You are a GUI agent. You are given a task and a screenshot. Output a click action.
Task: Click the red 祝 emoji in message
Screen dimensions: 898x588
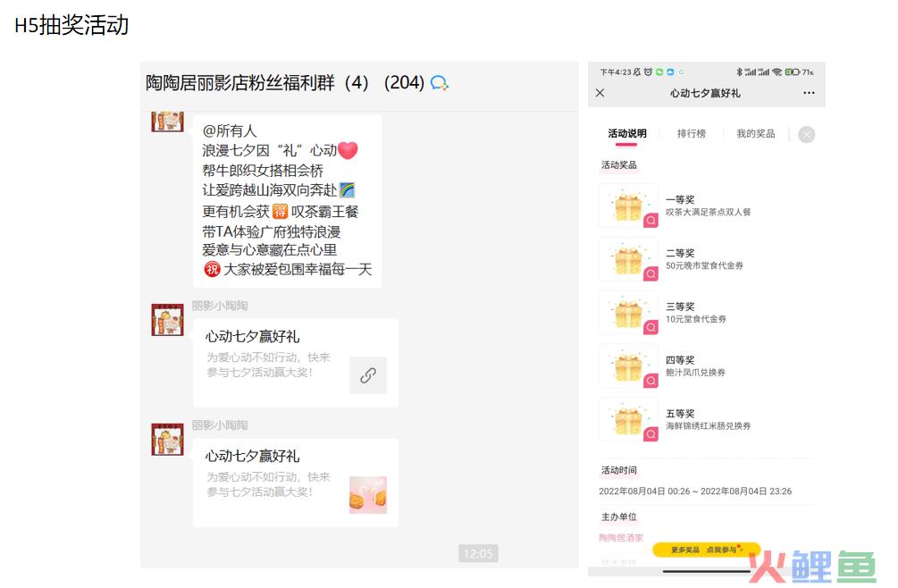pyautogui.click(x=212, y=269)
